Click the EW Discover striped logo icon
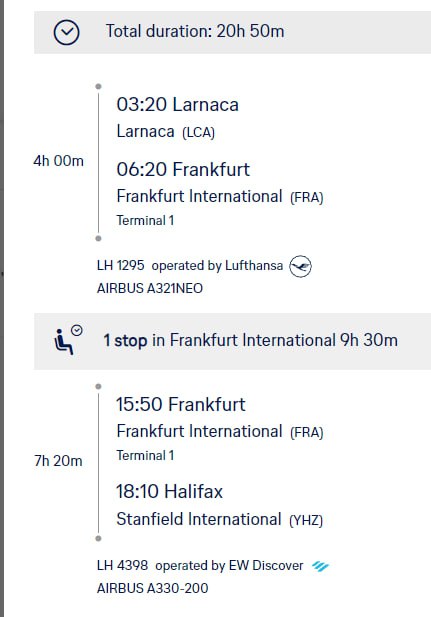 (x=320, y=566)
